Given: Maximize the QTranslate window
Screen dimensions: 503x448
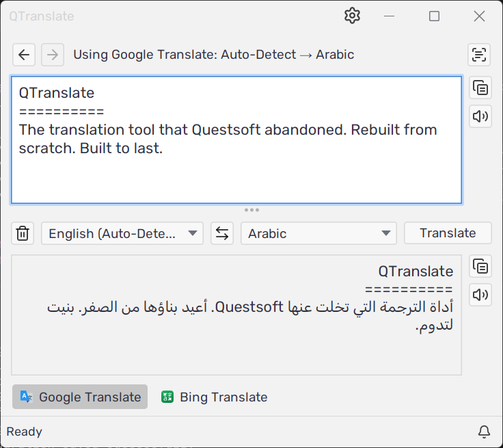Looking at the screenshot, I should click(x=434, y=16).
